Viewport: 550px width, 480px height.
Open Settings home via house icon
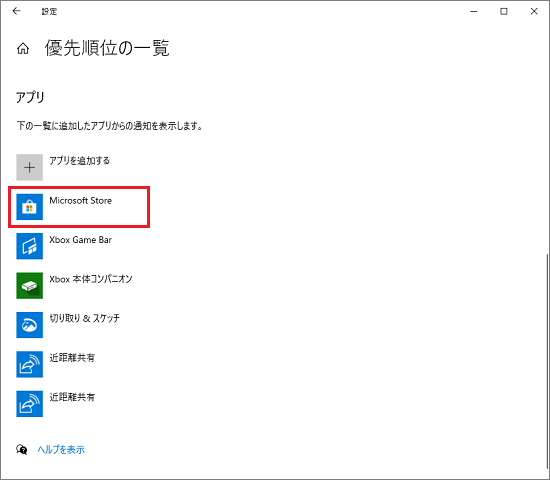23,48
